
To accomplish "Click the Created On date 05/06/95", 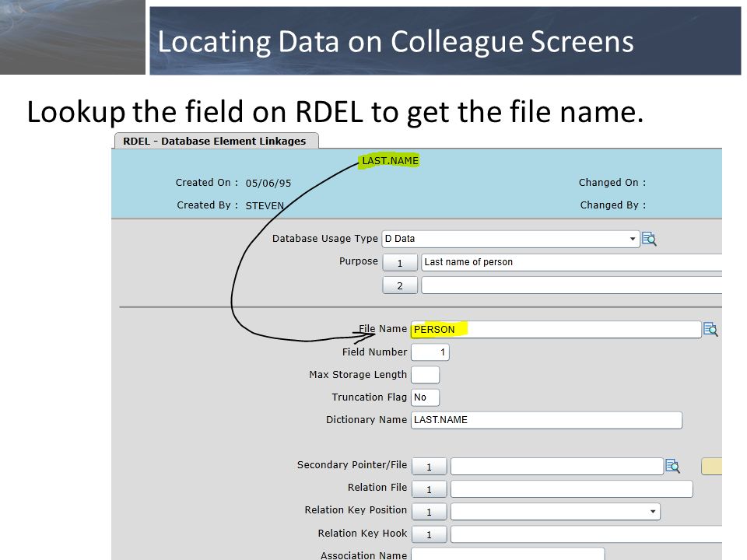I will [x=268, y=184].
